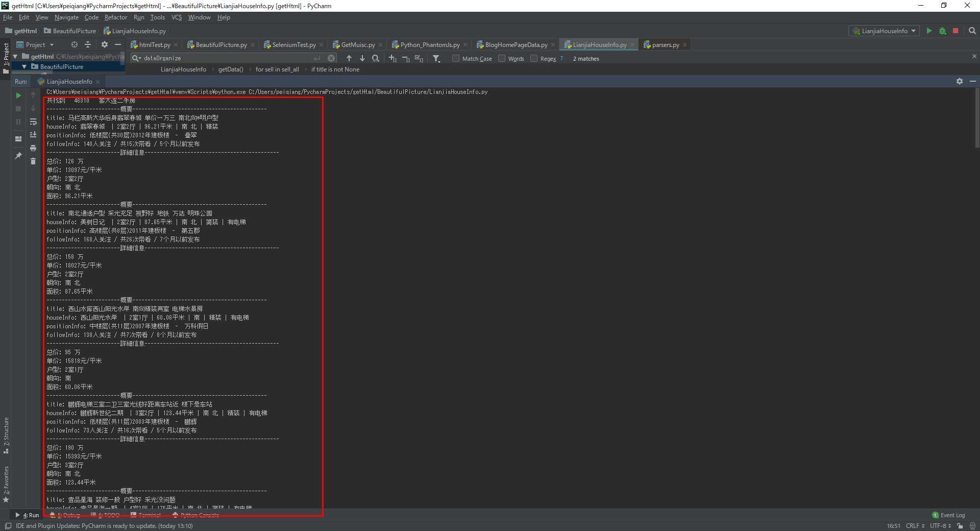Close the LianjiaHouseInfo.py editor tab

click(632, 45)
